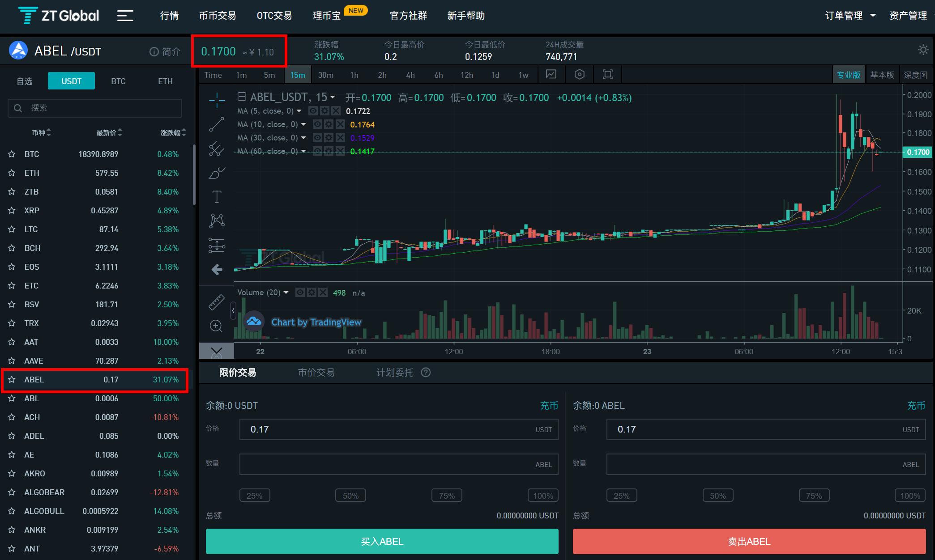Image resolution: width=935 pixels, height=560 pixels.
Task: Switch to 深度图 depth chart
Action: 915,75
